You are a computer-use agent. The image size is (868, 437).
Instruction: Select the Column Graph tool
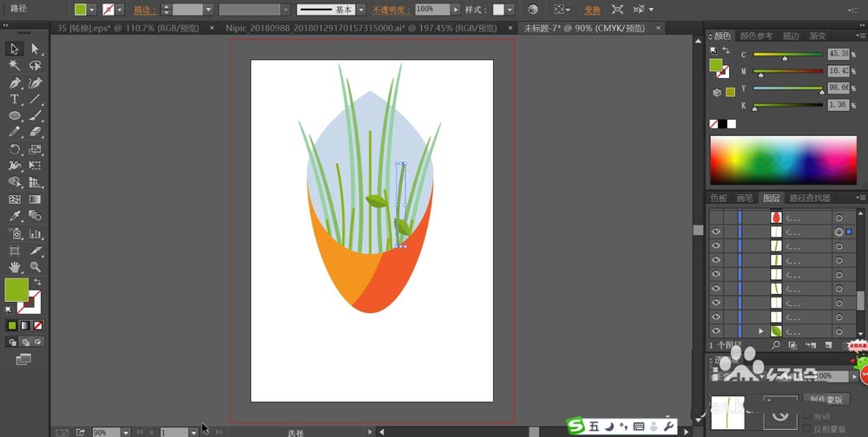35,233
